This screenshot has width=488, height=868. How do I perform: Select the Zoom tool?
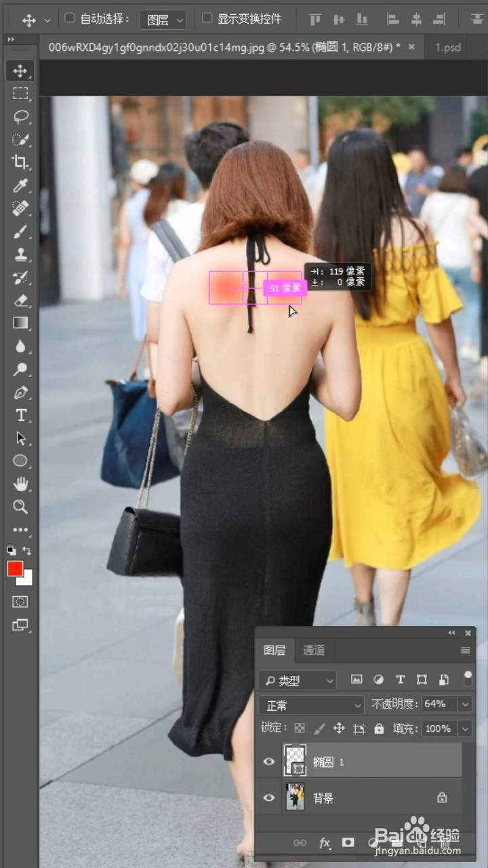[x=20, y=507]
